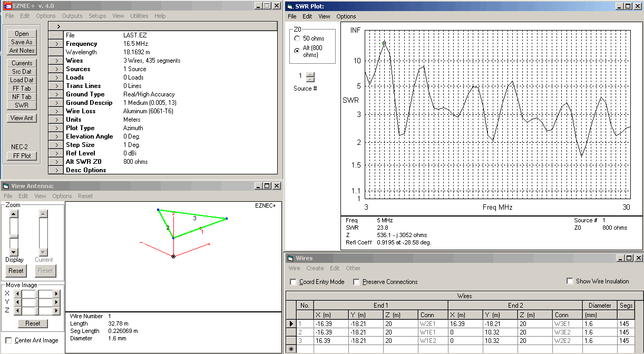Open the Frequency selection button
Image resolution: width=644 pixels, height=354 pixels.
pyautogui.click(x=56, y=44)
